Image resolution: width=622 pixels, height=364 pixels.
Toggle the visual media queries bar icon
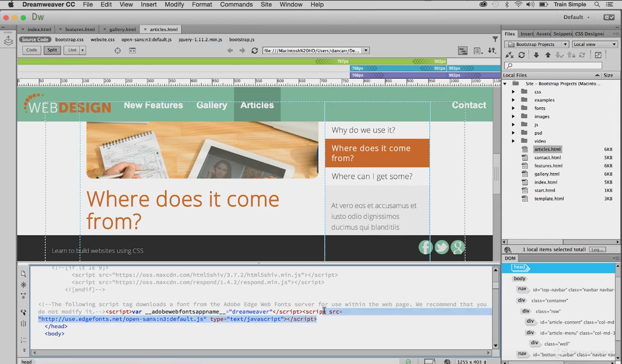(463, 50)
